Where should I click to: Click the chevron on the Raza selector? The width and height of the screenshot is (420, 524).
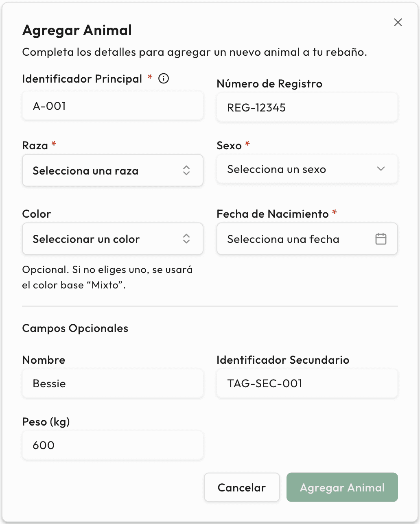coord(186,170)
